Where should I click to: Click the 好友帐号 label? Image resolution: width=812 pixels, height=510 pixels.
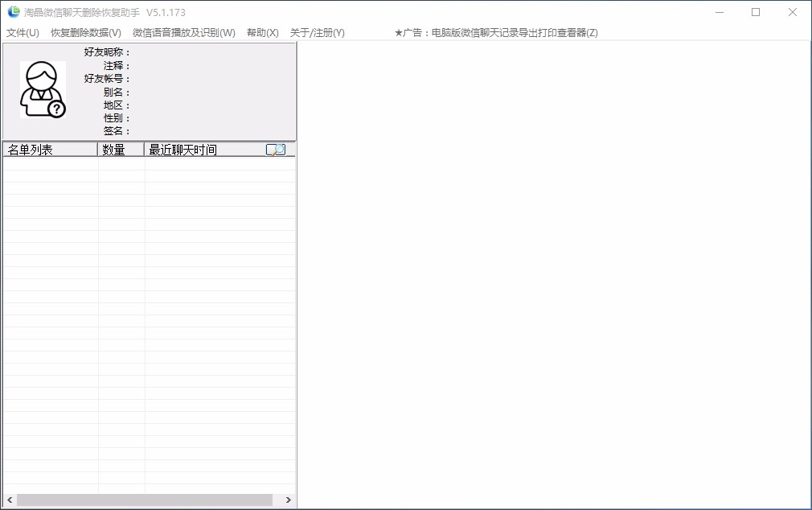(107, 79)
